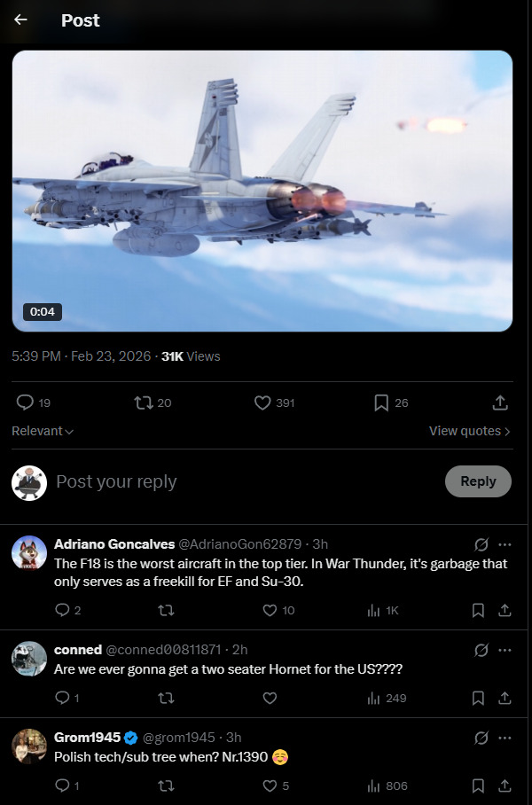Open more options on Adriano Goncalves' reply
The image size is (532, 805).
tap(505, 543)
